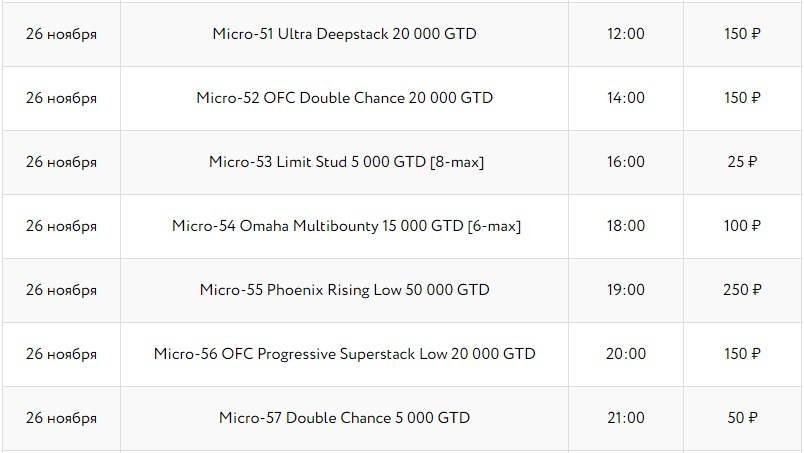The height and width of the screenshot is (453, 804).
Task: Select the Micro-52 OFC Double Chance tournament
Action: pyautogui.click(x=344, y=98)
